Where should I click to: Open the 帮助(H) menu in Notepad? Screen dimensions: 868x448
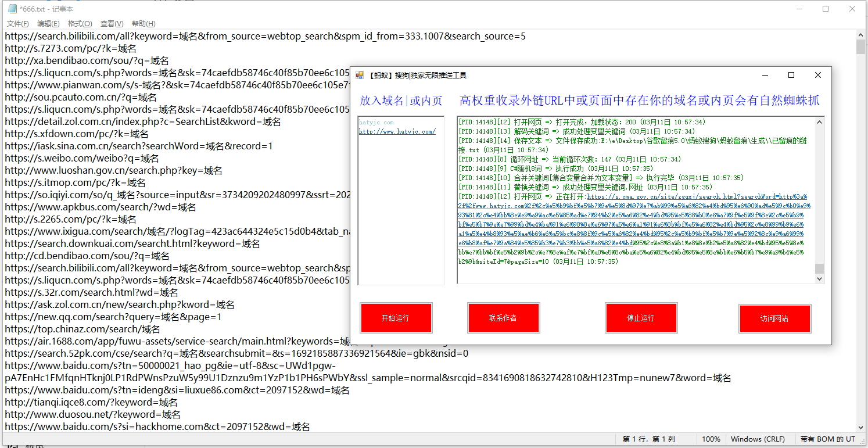[144, 24]
